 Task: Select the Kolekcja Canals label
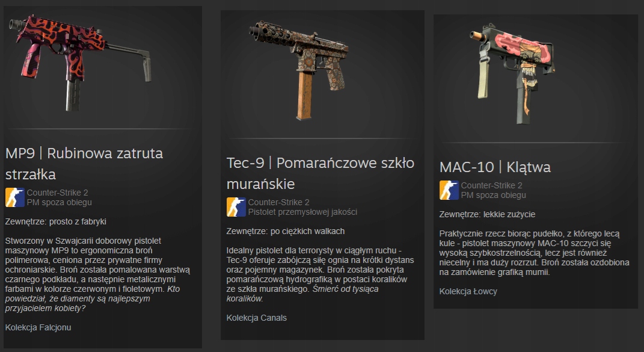click(257, 318)
